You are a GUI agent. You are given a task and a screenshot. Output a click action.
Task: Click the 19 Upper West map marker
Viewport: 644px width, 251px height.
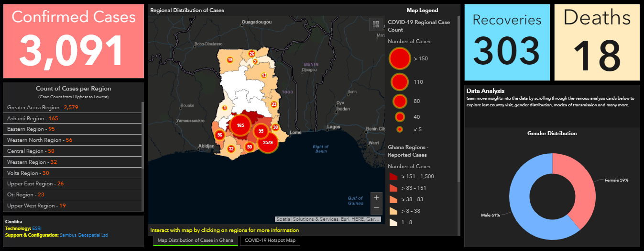point(230,60)
